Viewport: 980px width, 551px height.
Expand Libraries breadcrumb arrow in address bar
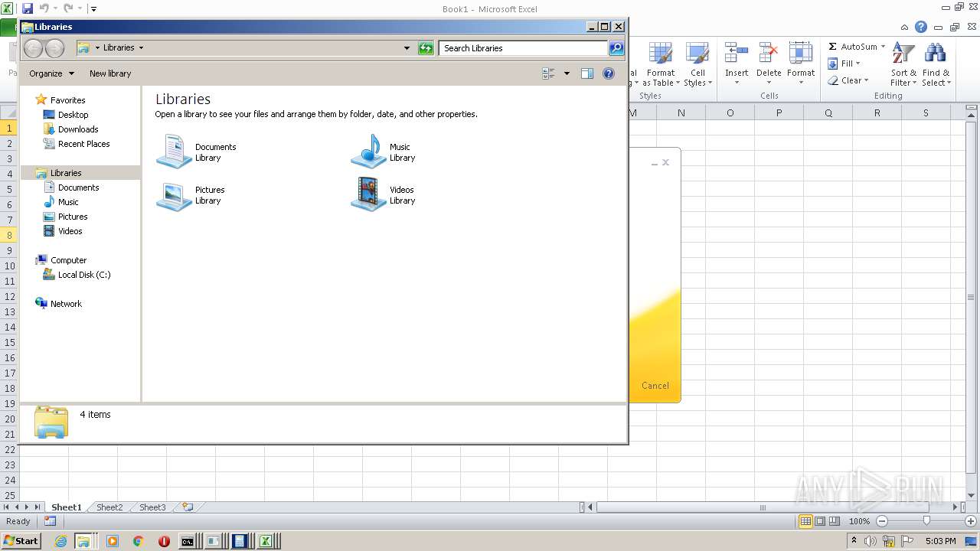pyautogui.click(x=141, y=47)
